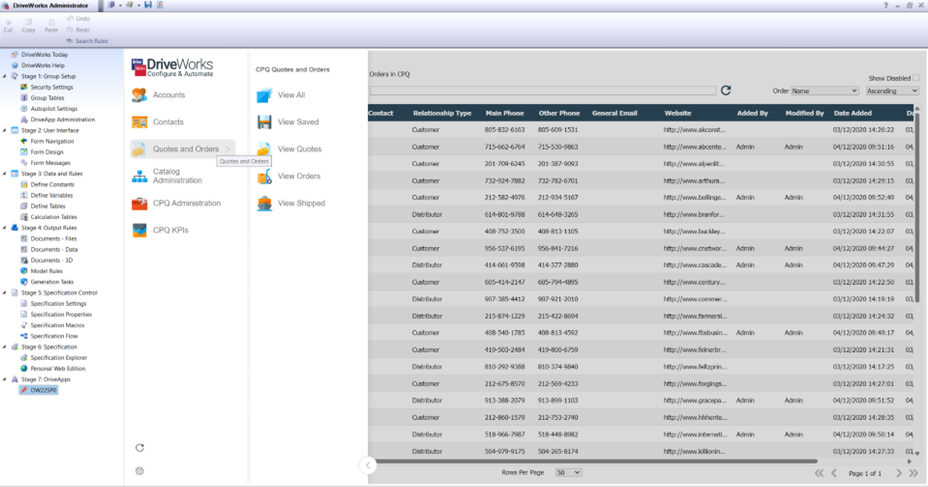
Task: Click the Cut toolbar icon
Action: 8,25
